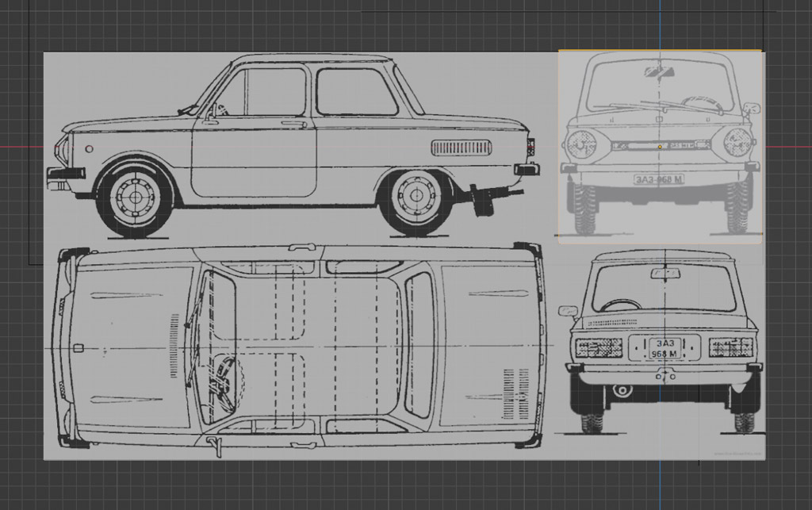Click the rear-view left taillight
812x510 pixels.
pyautogui.click(x=599, y=347)
